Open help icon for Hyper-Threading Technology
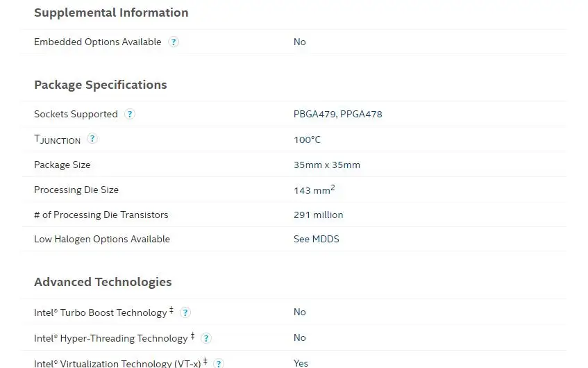The width and height of the screenshot is (588, 368). [x=206, y=338]
